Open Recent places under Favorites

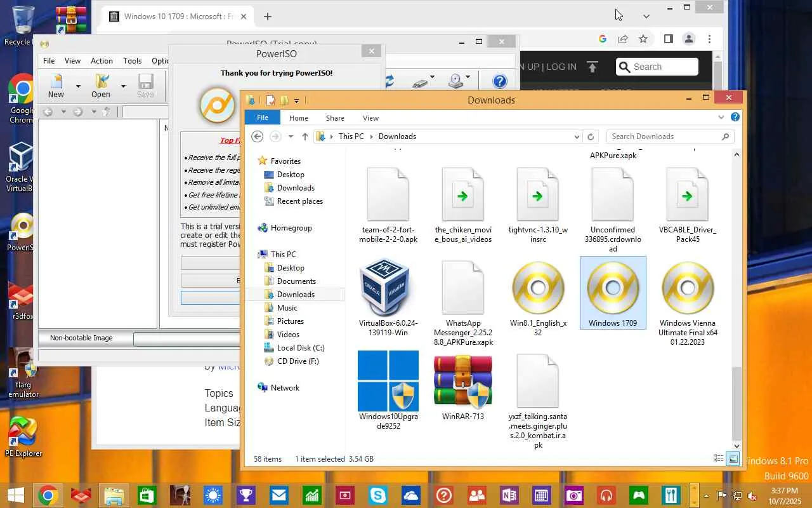pyautogui.click(x=299, y=201)
